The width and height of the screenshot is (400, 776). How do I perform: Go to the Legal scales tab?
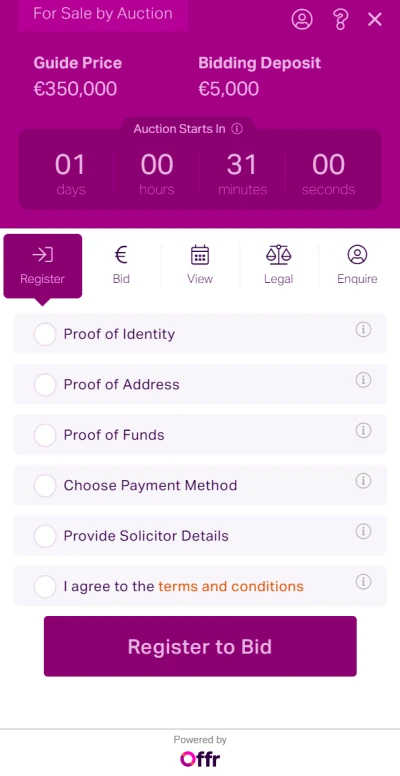point(279,266)
